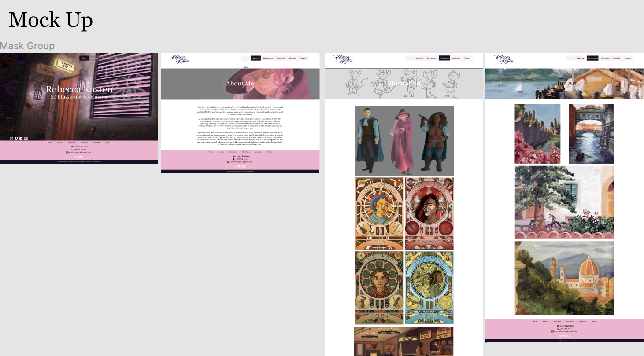The image size is (644, 356).
Task: Click the envelope icon in the Fine Art footer
Action: coord(569,336)
